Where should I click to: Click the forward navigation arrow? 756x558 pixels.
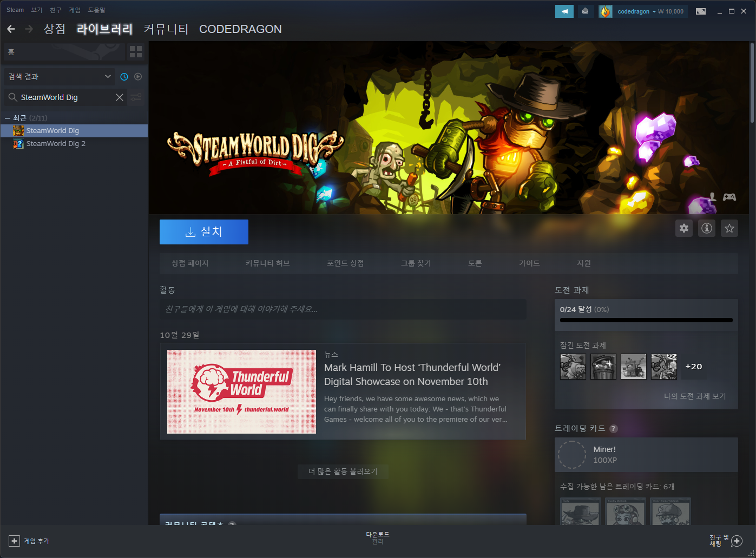(x=29, y=29)
